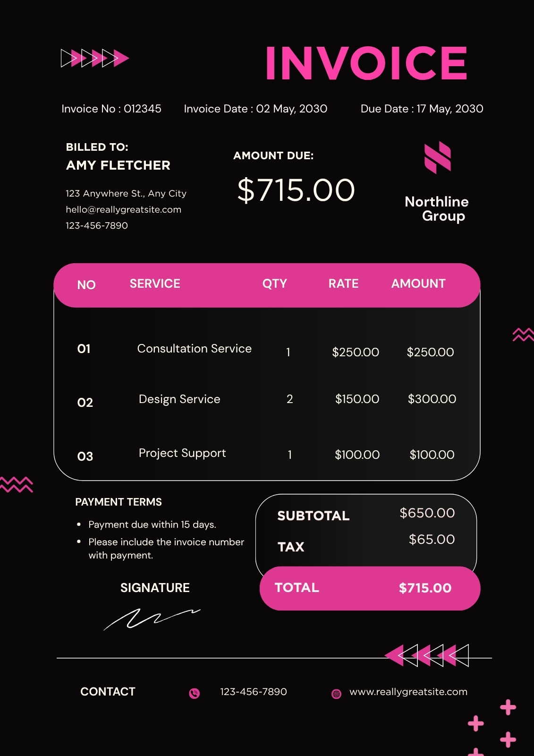Click the AMOUNT column header
Viewport: 534px width, 756px height.
click(x=418, y=283)
